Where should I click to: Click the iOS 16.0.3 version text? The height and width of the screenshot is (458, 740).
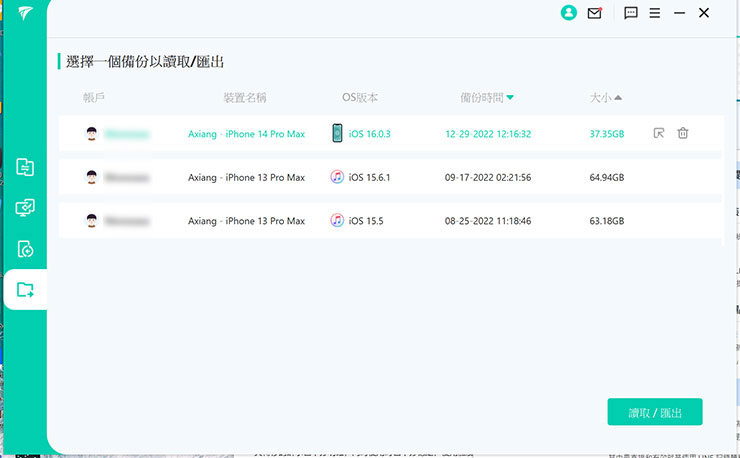[370, 134]
